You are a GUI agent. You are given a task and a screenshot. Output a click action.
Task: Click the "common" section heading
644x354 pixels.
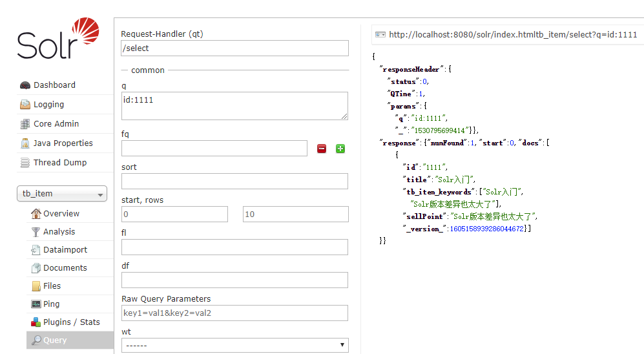(x=148, y=70)
